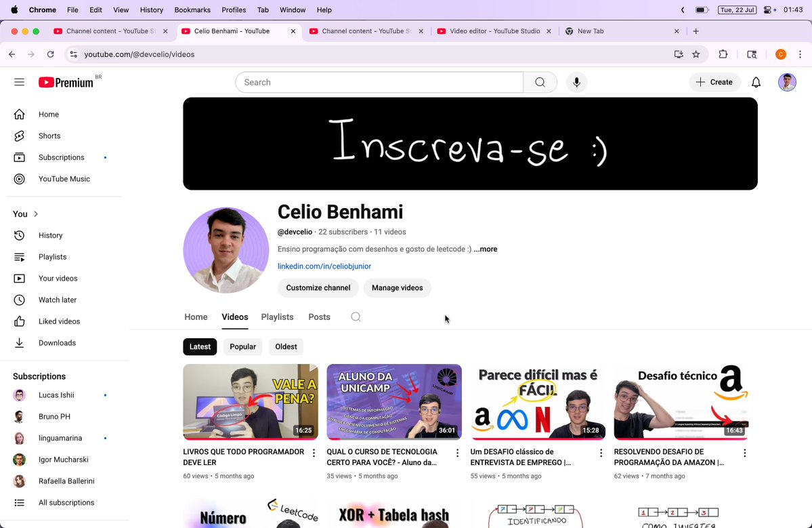Viewport: 812px width, 528px height.
Task: Open options for QUAL O CURSO DE TECNOLOGIA video
Action: [457, 453]
